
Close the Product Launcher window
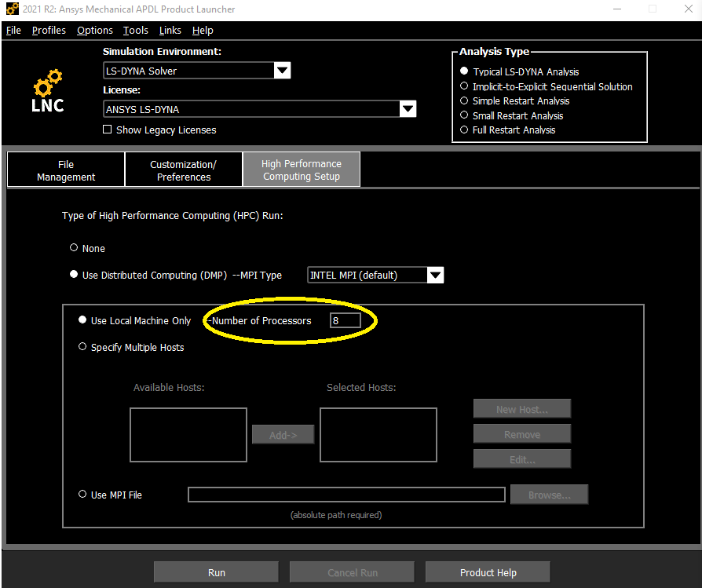[x=689, y=9]
